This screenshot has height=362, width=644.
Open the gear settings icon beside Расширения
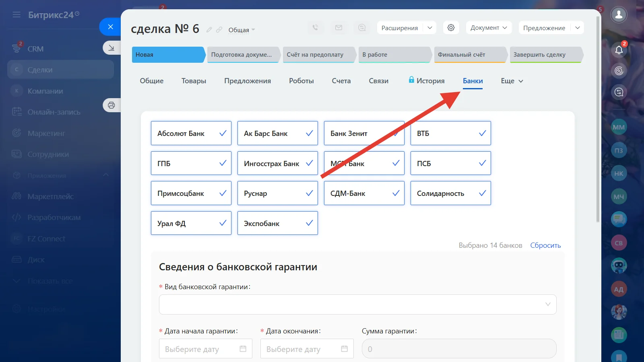(x=451, y=28)
